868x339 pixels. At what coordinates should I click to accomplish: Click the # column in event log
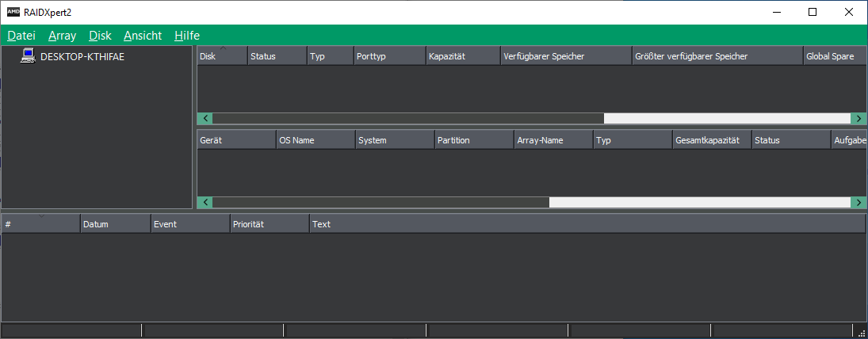41,224
